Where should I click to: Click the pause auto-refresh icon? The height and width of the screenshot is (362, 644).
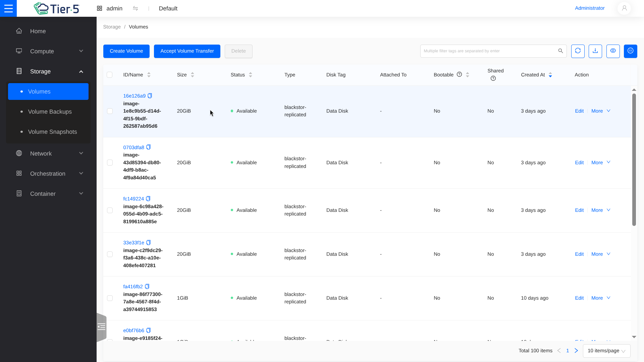coord(630,51)
